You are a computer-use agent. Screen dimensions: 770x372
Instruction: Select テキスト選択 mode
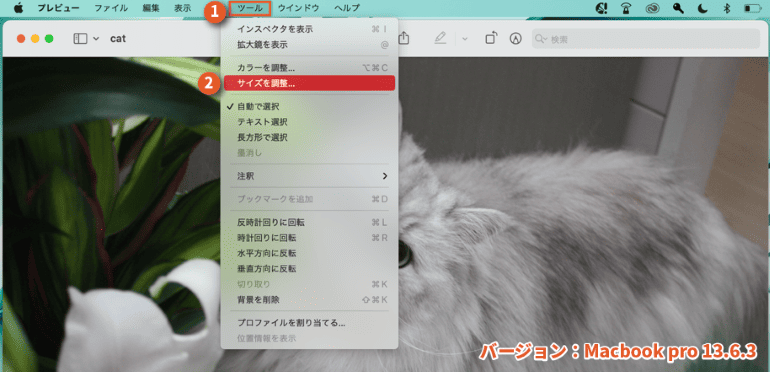tap(309, 122)
